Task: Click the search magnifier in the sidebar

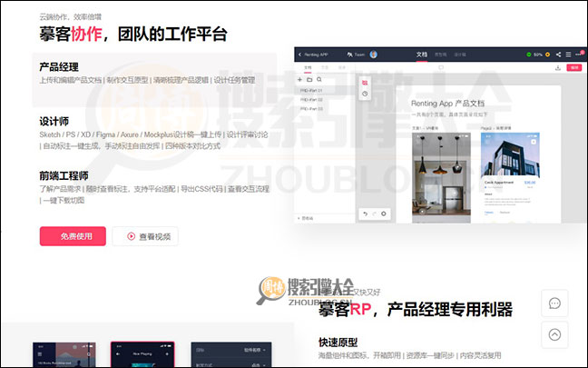Action: coord(318,80)
